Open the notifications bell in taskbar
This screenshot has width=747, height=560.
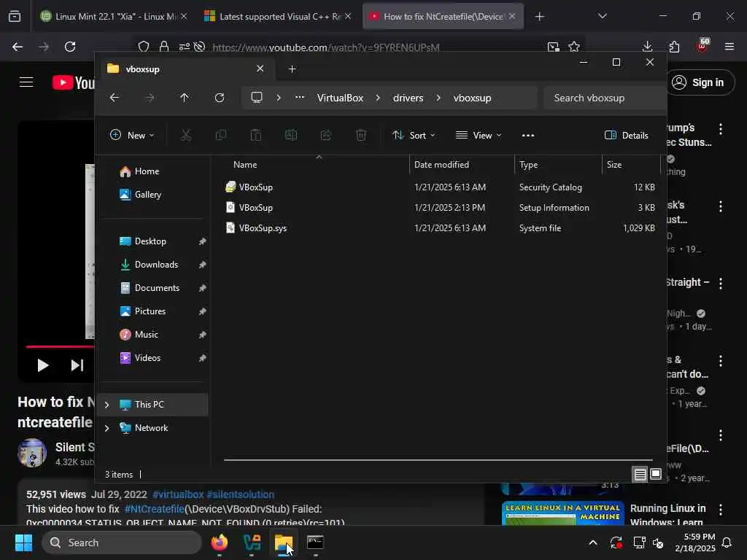pos(727,542)
